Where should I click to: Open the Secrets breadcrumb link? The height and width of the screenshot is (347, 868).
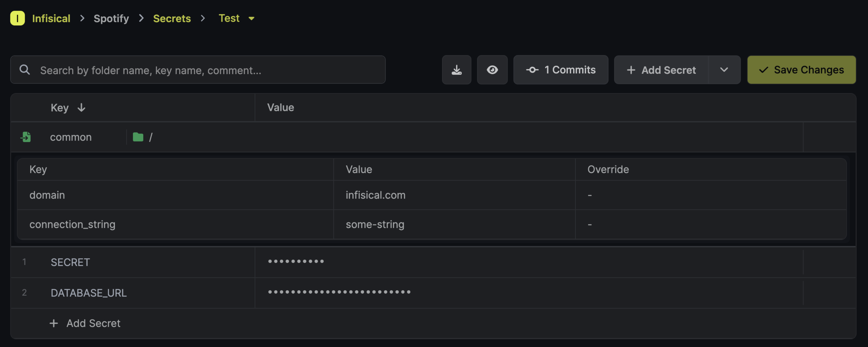pos(172,19)
